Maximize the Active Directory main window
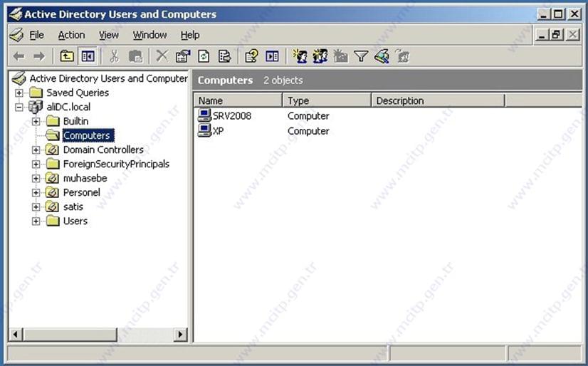The width and height of the screenshot is (588, 366). point(558,14)
